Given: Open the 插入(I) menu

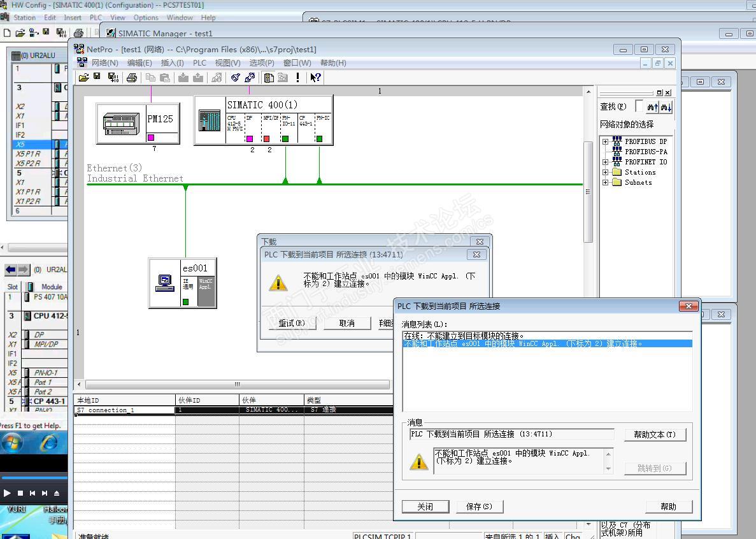Looking at the screenshot, I should tap(172, 62).
